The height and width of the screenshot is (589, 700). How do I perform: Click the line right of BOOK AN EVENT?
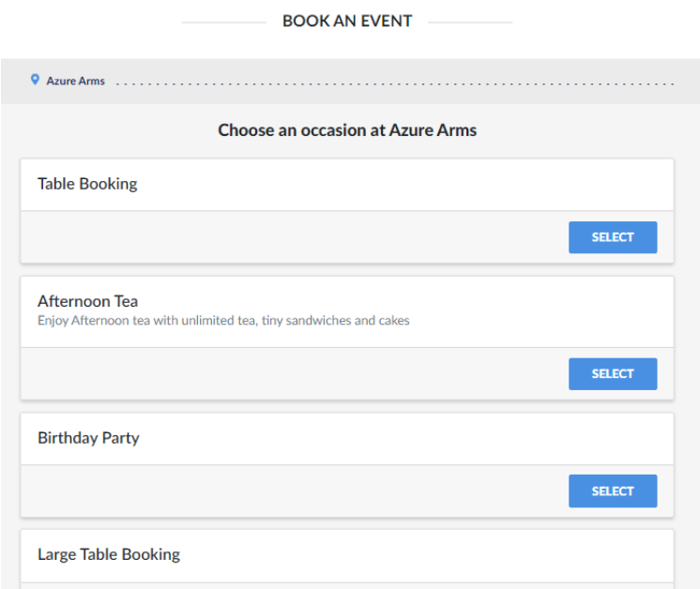tap(470, 22)
